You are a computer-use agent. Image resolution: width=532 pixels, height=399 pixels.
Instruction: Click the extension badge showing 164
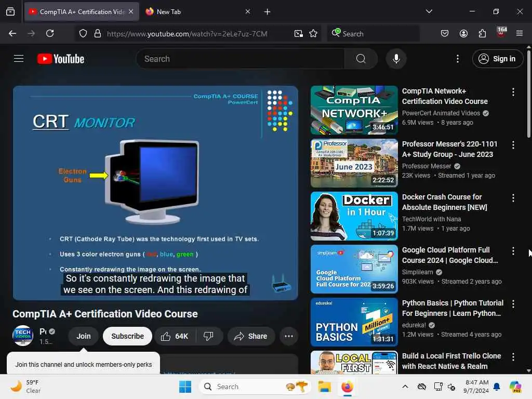[501, 33]
